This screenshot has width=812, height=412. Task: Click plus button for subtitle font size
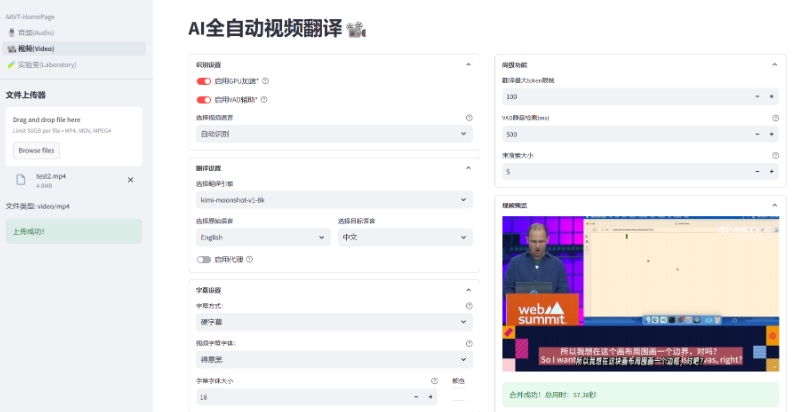point(431,397)
